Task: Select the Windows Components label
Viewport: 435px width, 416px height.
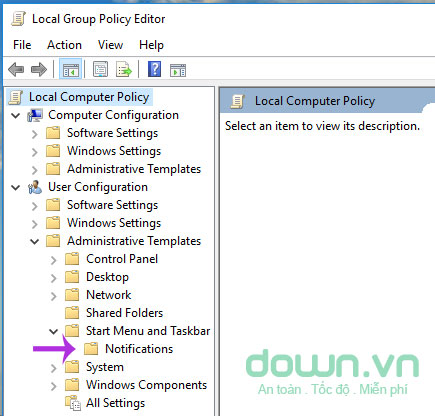Action: click(x=147, y=385)
